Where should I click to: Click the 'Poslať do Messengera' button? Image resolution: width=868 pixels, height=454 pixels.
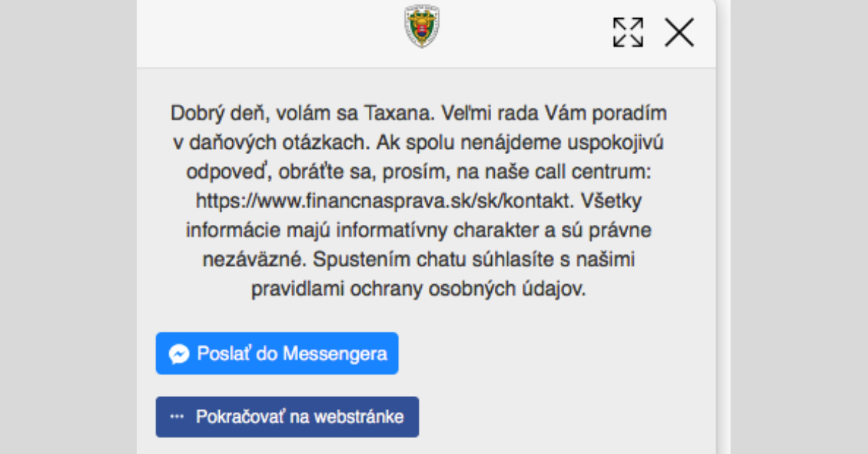coord(276,353)
